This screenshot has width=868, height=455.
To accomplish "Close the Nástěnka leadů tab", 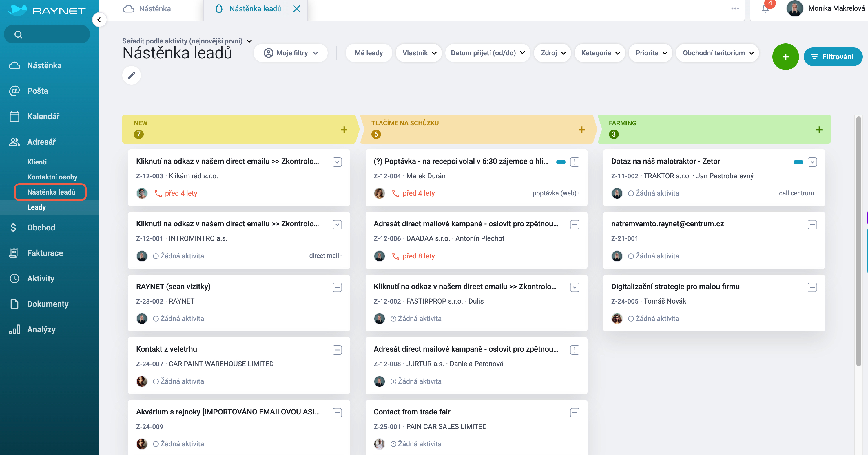I will pyautogui.click(x=296, y=9).
